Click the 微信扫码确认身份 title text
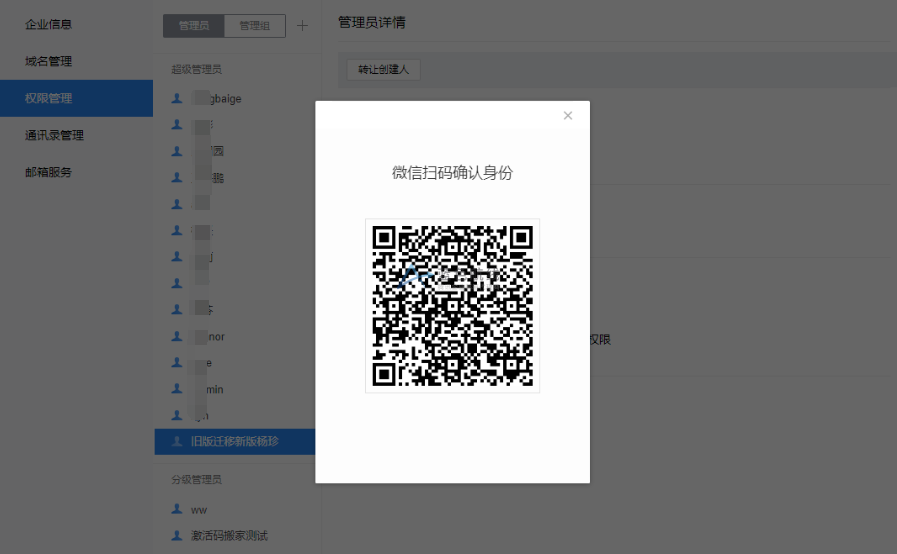897x554 pixels. point(453,173)
